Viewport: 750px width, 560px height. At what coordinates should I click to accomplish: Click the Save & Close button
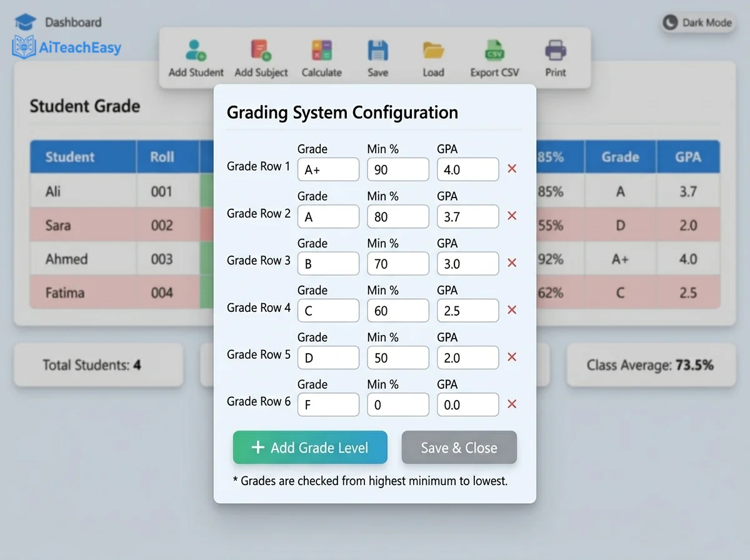pos(459,447)
